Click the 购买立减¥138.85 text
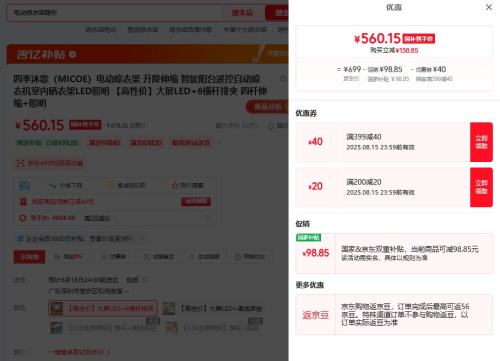 coord(394,51)
